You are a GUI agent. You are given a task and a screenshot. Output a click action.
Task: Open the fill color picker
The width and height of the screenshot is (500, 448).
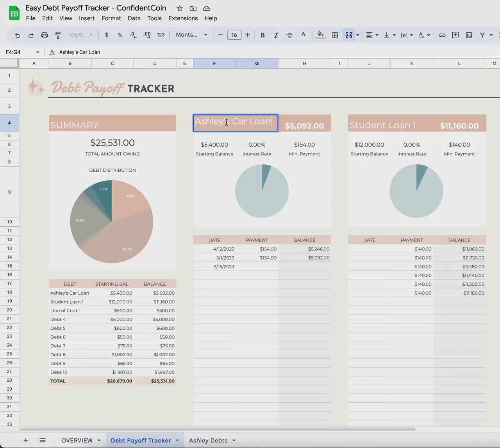point(320,35)
